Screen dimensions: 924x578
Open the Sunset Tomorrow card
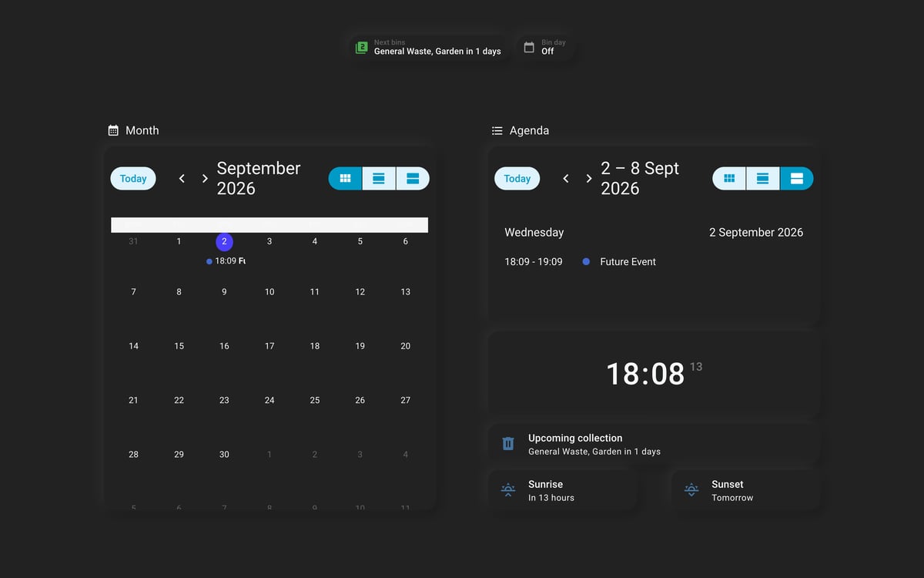746,490
